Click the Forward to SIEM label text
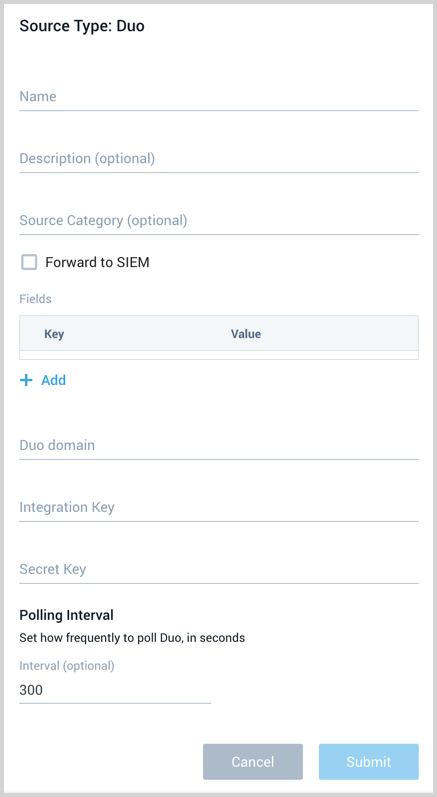Image resolution: width=437 pixels, height=797 pixels. click(97, 262)
